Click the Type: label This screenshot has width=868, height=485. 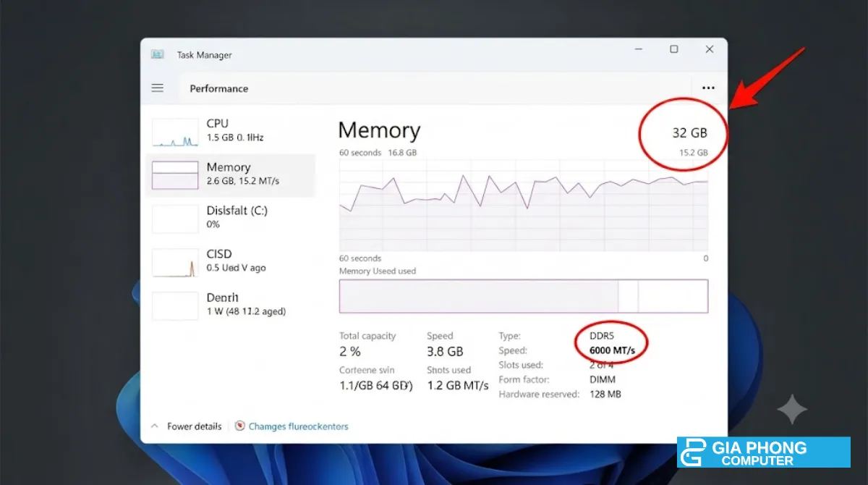[x=509, y=336]
